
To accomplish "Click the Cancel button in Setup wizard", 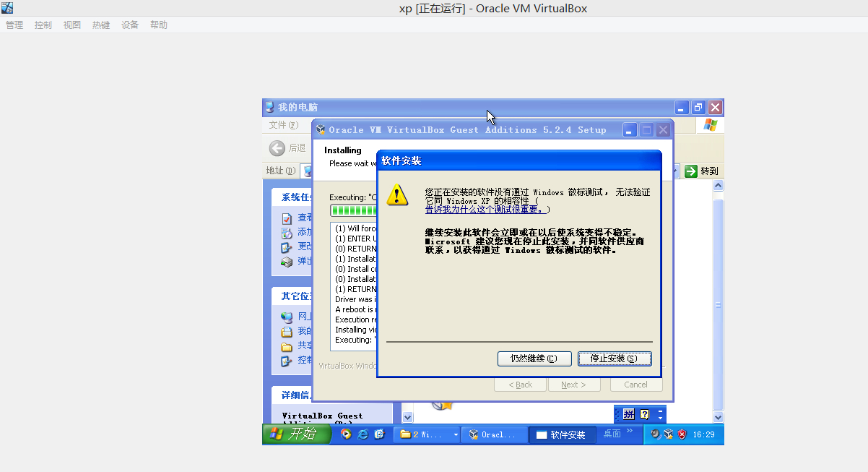I will tap(636, 385).
